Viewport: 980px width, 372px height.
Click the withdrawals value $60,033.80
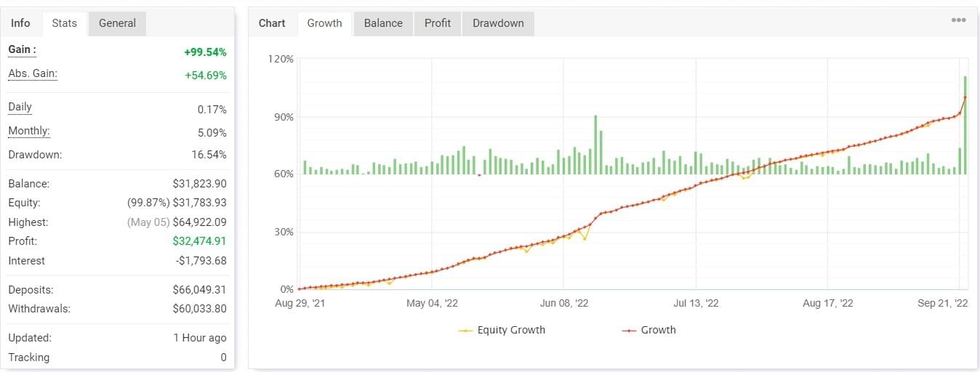[199, 309]
